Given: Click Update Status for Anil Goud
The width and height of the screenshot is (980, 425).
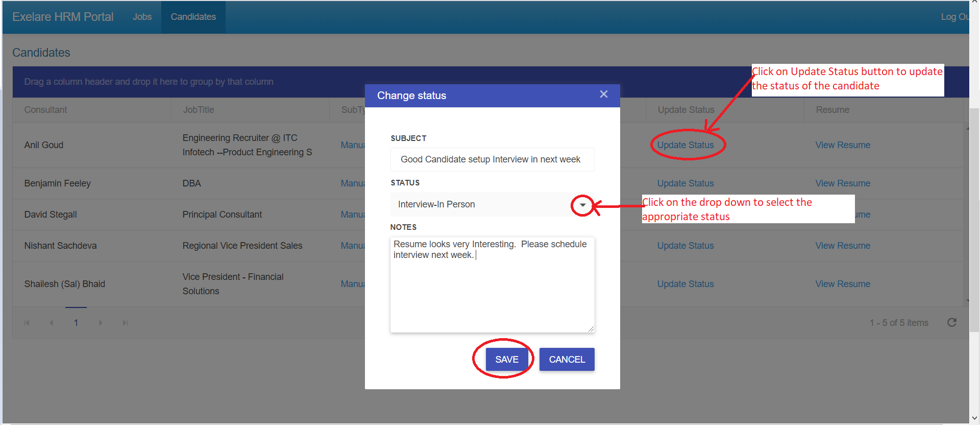Looking at the screenshot, I should [x=685, y=145].
